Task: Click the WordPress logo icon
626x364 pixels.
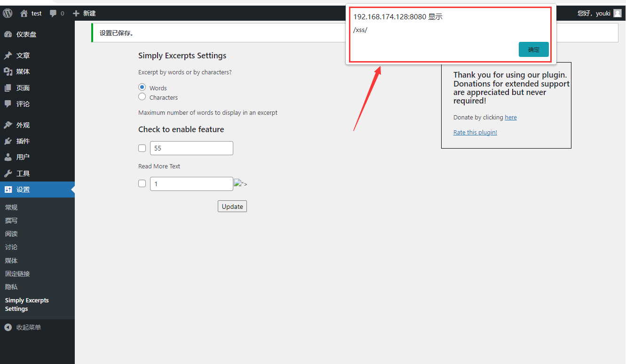Action: click(x=8, y=13)
